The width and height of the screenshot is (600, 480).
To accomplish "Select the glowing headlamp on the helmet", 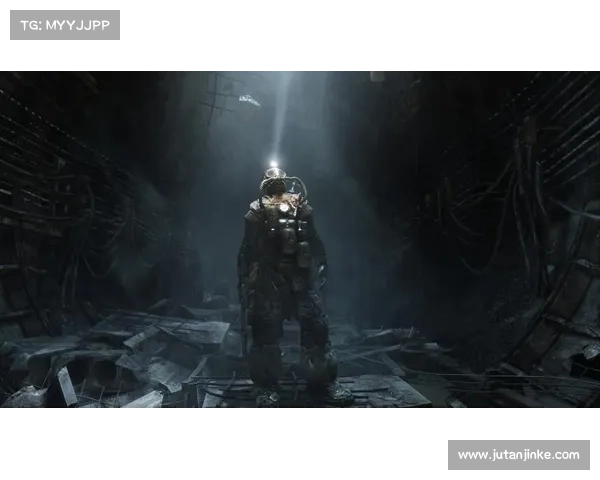I will 272,166.
